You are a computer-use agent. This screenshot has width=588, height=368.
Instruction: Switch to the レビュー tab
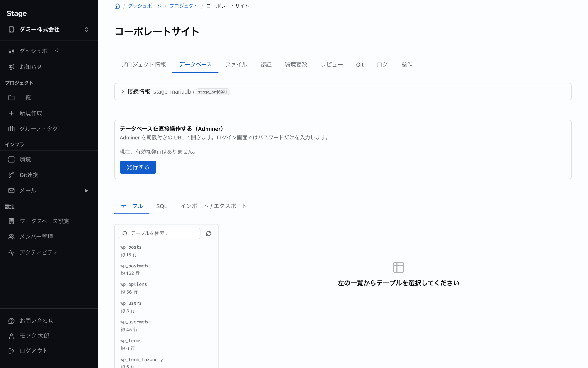(x=332, y=64)
